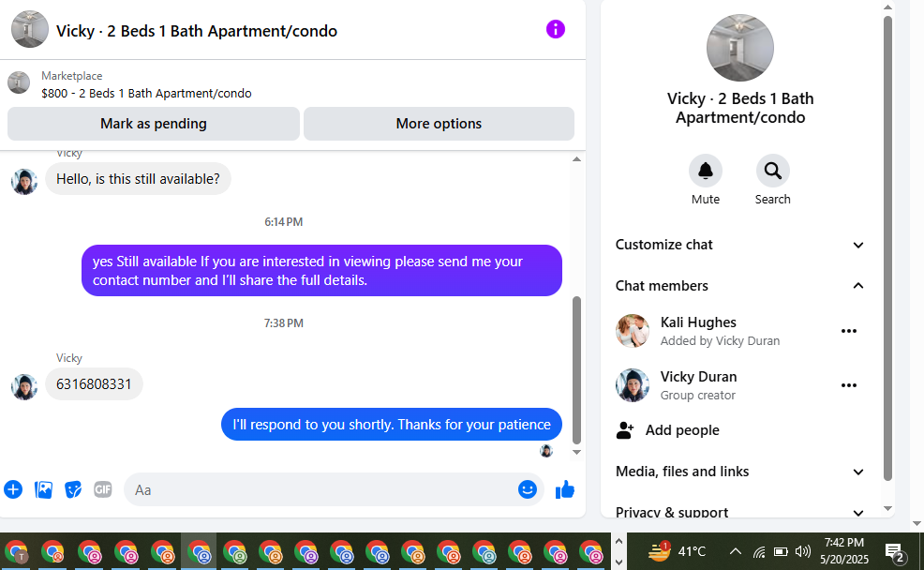
Task: Open conversation information purple icon
Action: [555, 29]
